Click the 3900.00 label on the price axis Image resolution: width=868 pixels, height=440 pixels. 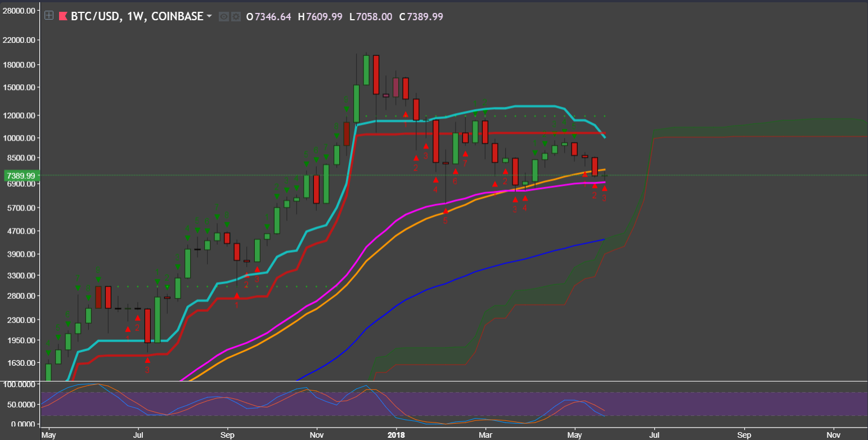click(x=22, y=254)
